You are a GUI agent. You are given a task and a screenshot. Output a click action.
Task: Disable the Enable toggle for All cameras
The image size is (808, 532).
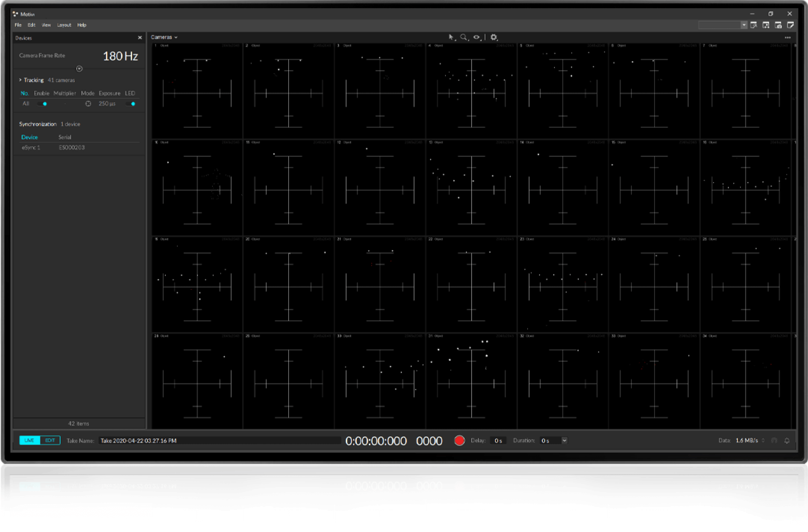[x=42, y=104]
